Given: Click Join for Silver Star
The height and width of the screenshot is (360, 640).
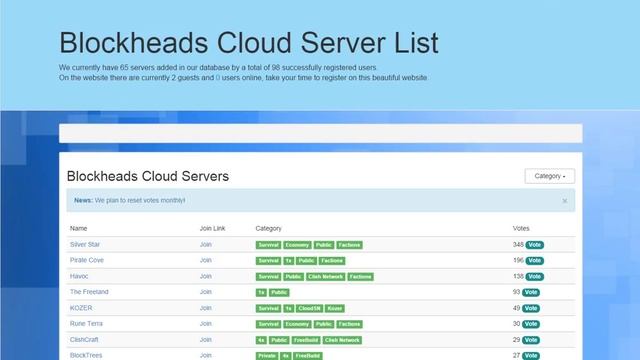Looking at the screenshot, I should [x=206, y=244].
